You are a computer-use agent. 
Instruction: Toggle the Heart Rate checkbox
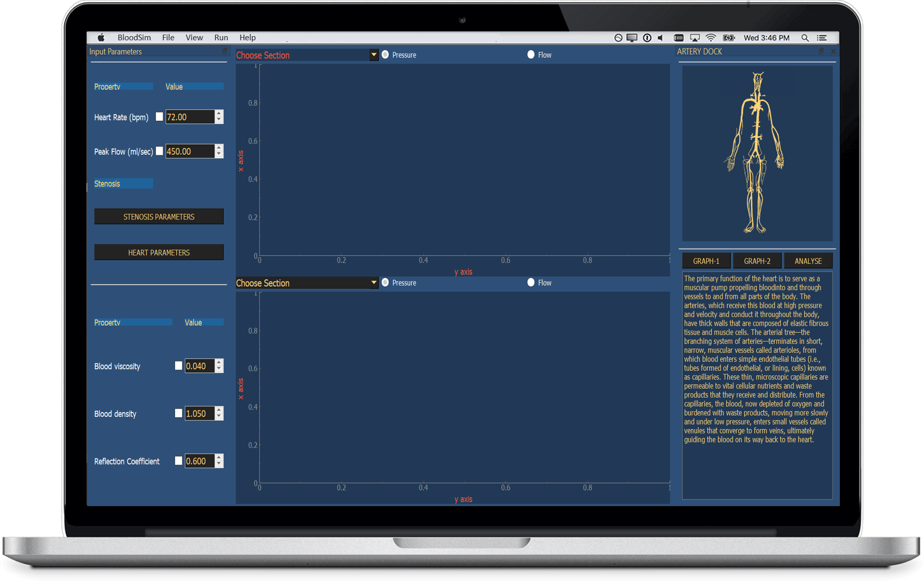pos(159,117)
